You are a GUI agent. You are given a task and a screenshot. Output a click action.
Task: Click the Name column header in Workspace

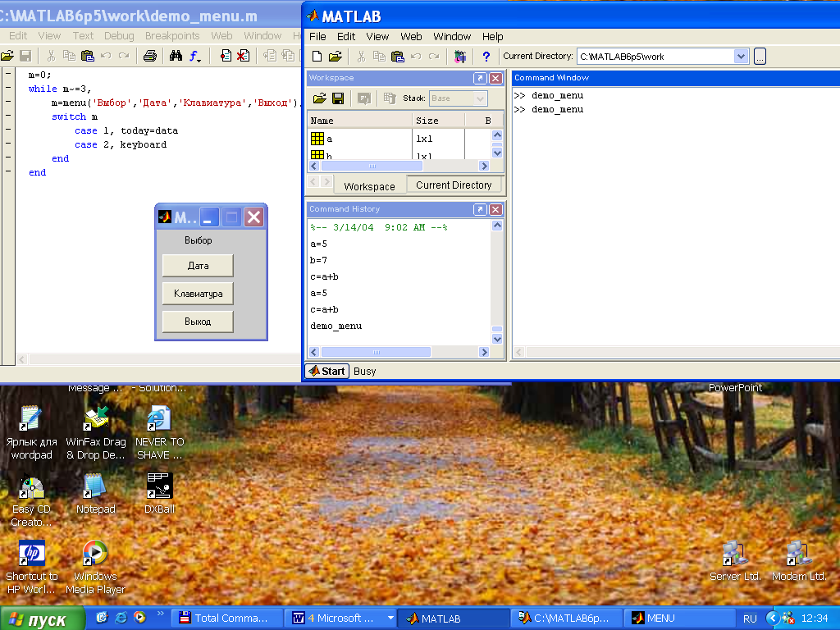click(359, 121)
